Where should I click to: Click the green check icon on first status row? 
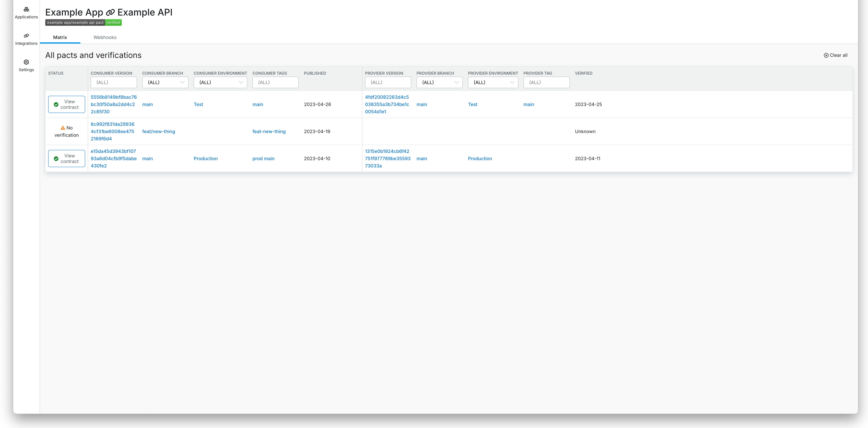[56, 104]
